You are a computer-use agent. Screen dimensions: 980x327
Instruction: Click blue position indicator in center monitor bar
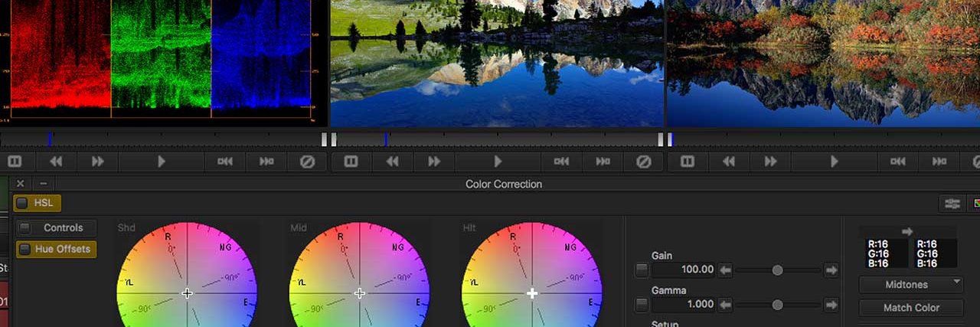tap(386, 139)
